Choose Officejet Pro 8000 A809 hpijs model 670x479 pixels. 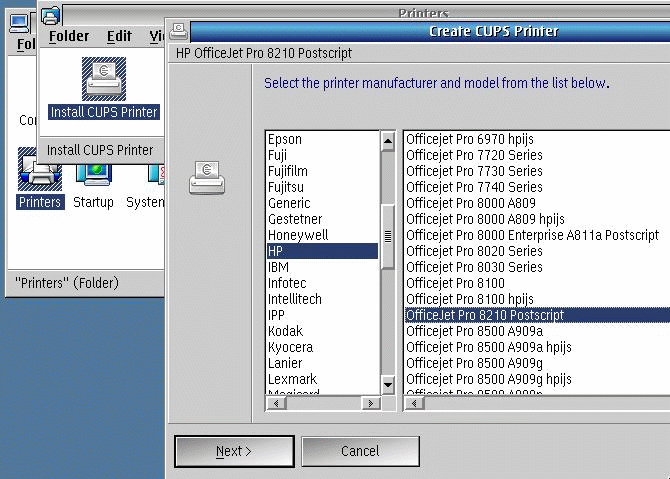[537, 219]
